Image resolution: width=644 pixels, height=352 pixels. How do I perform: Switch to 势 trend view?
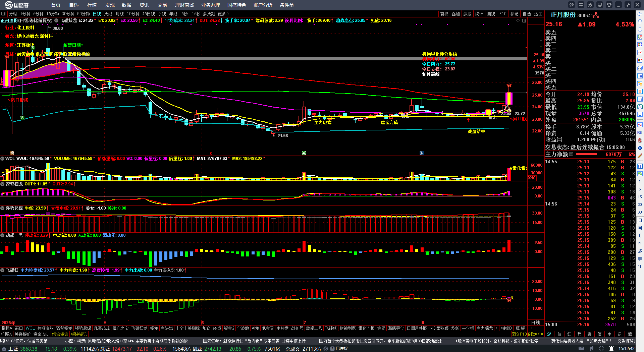pos(579,334)
